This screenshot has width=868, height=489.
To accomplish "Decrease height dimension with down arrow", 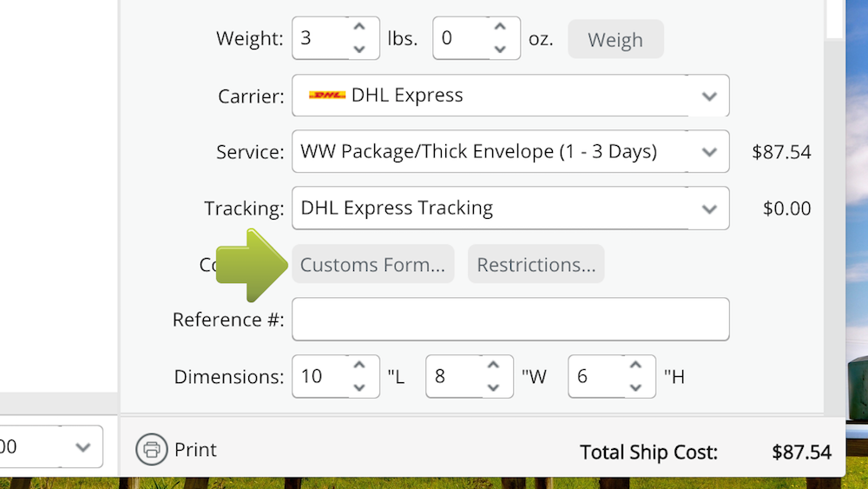I will [x=635, y=387].
